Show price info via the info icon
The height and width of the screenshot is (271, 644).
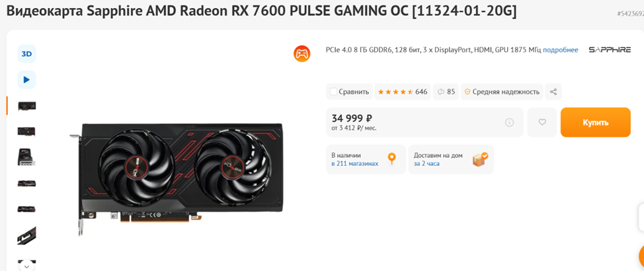[509, 122]
